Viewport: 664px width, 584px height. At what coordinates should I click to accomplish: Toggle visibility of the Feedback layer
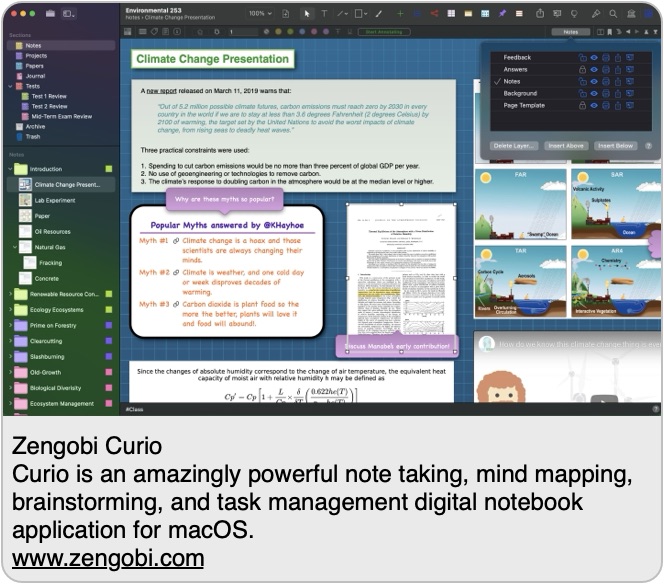point(594,58)
